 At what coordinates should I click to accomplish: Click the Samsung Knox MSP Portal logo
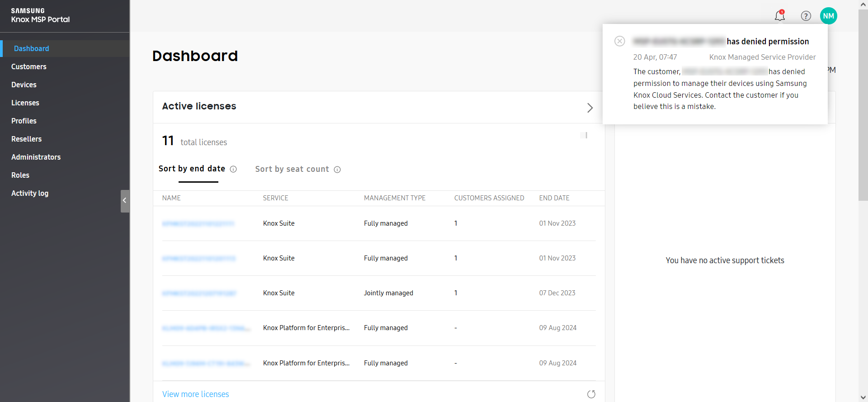40,15
